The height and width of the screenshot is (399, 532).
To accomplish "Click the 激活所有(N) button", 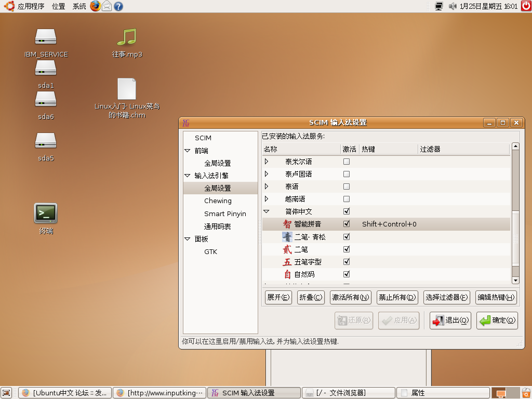I will [351, 298].
